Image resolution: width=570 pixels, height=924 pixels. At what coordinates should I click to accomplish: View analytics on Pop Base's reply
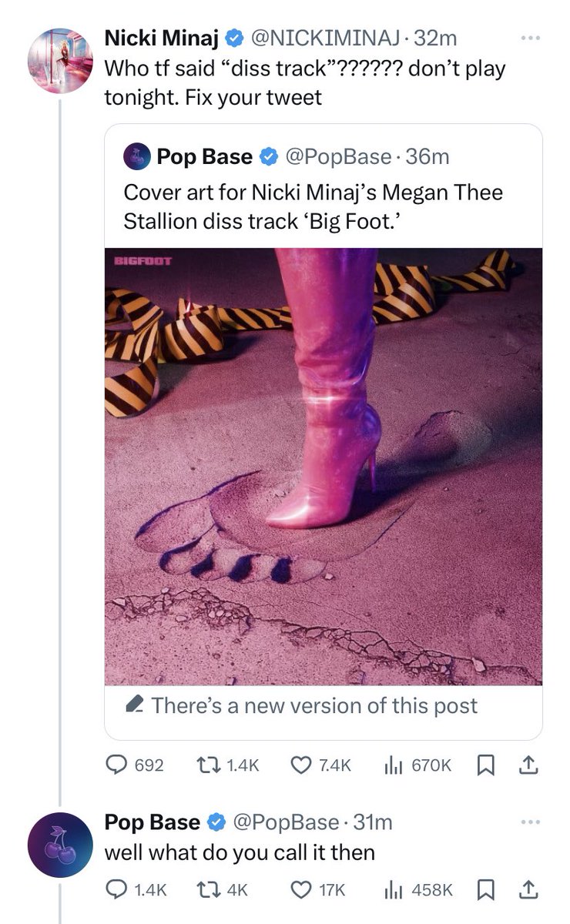pos(417,889)
